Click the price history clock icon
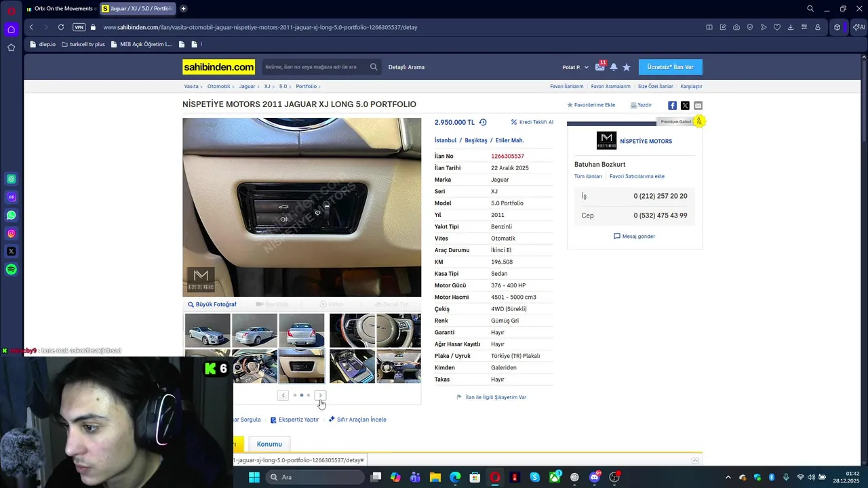Viewport: 868px width, 488px height. [483, 122]
